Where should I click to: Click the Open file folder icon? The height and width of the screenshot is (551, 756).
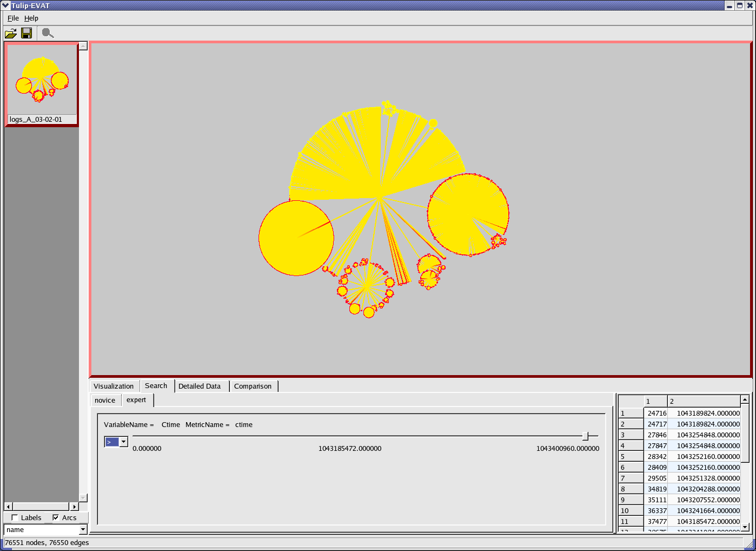point(10,34)
